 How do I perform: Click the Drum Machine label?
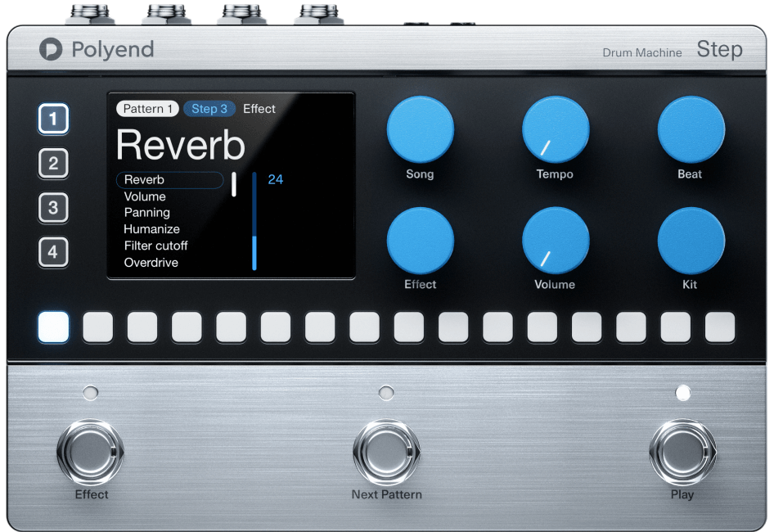tap(642, 52)
